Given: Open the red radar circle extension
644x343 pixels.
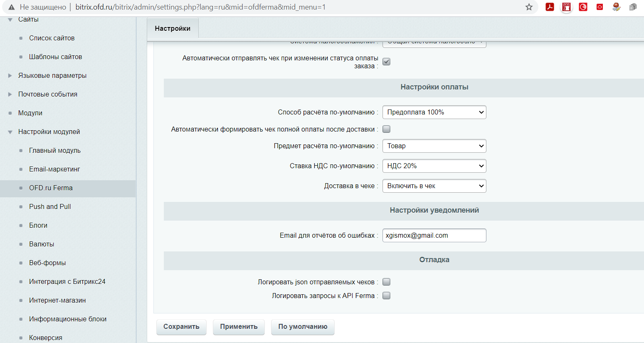Looking at the screenshot, I should 583,7.
